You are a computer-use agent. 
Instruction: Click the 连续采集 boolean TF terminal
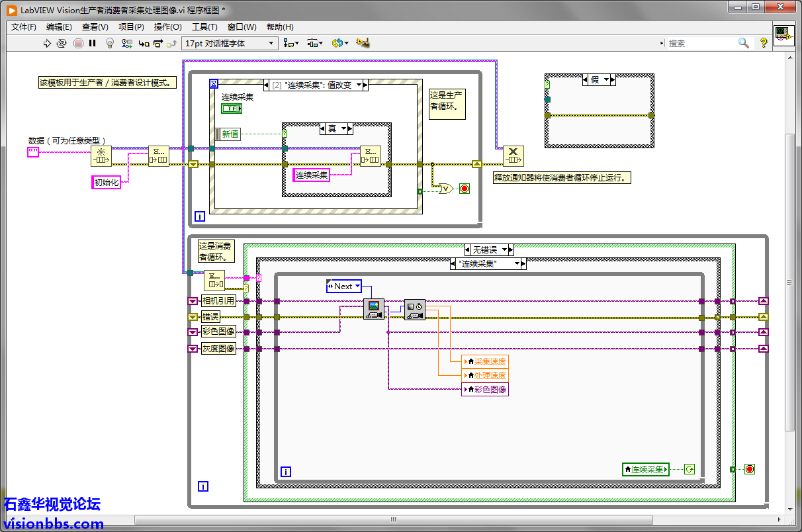(231, 109)
